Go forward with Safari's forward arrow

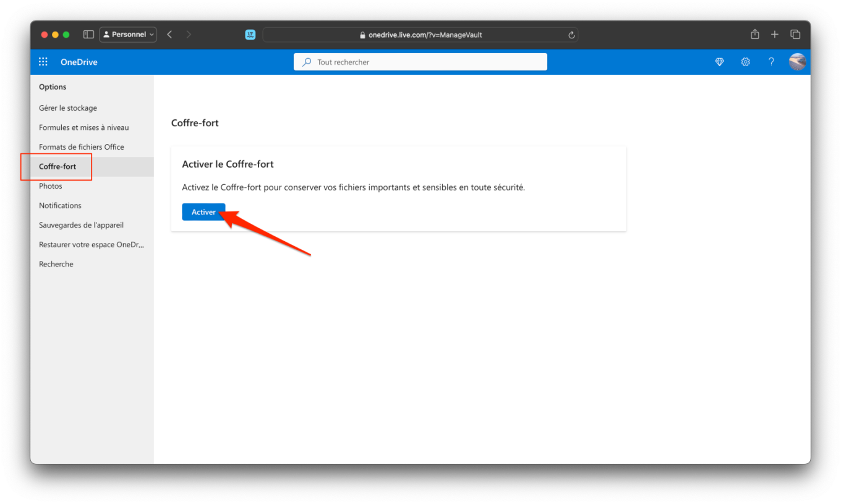[x=189, y=35]
